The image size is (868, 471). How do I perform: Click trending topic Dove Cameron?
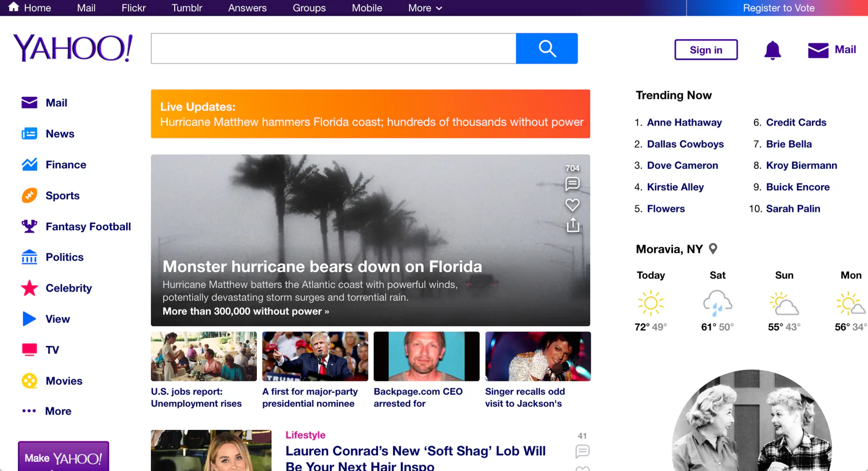pos(682,165)
